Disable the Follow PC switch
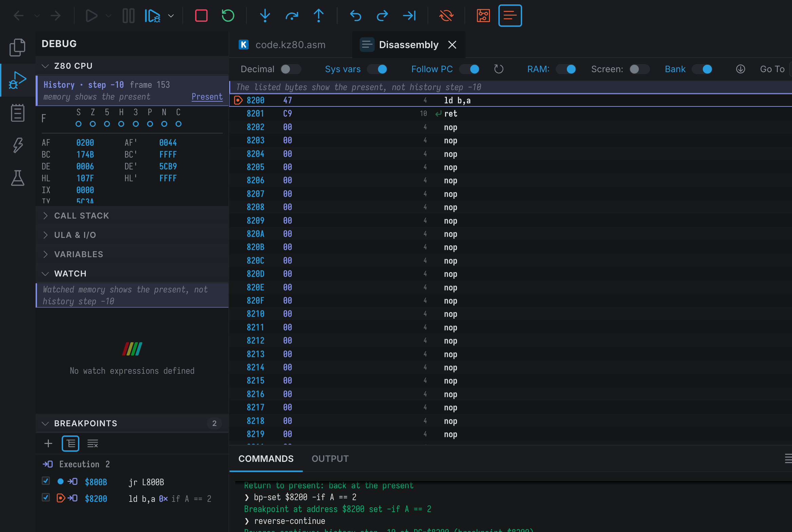Screen dimensions: 792x532 (469, 69)
